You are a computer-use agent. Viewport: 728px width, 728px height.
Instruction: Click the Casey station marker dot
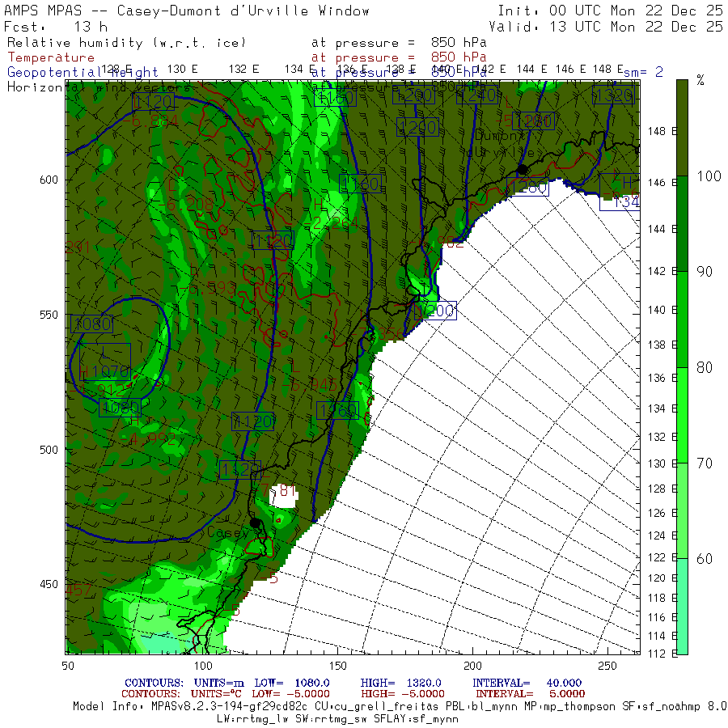(x=255, y=523)
